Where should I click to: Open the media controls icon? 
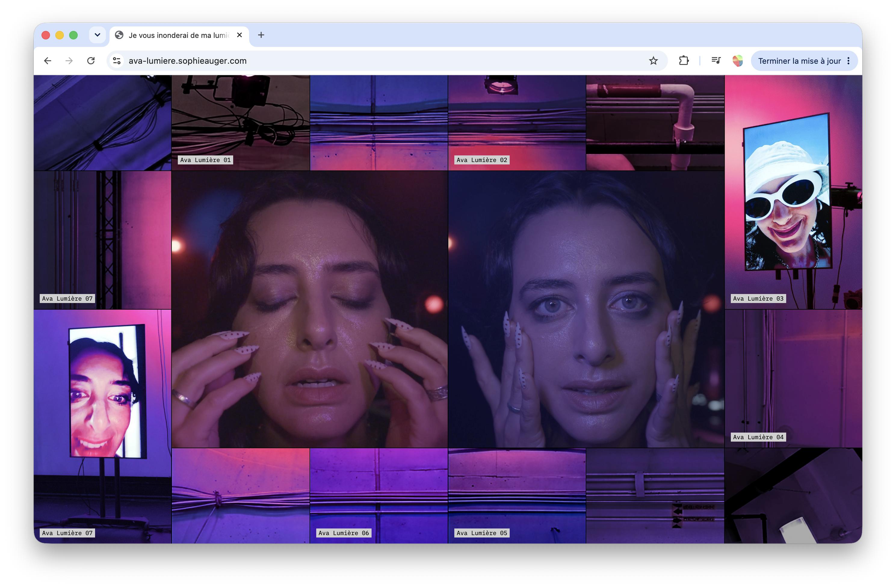(x=716, y=60)
